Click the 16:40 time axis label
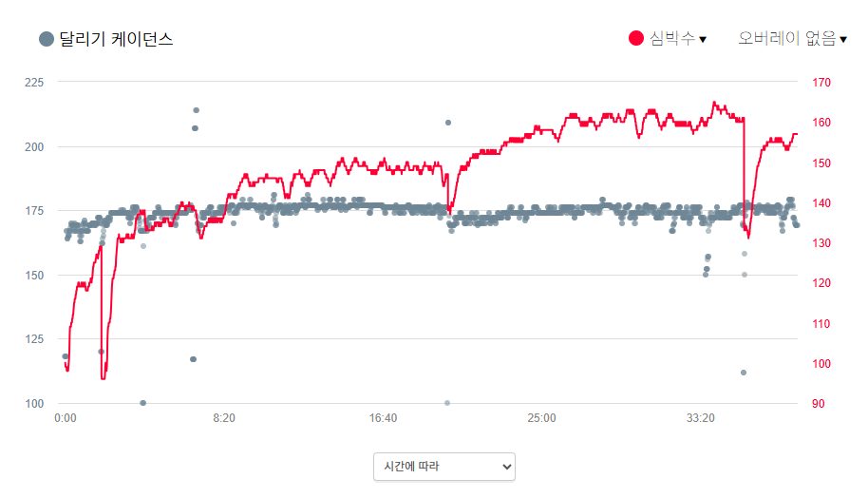This screenshot has width=868, height=498. 383,418
